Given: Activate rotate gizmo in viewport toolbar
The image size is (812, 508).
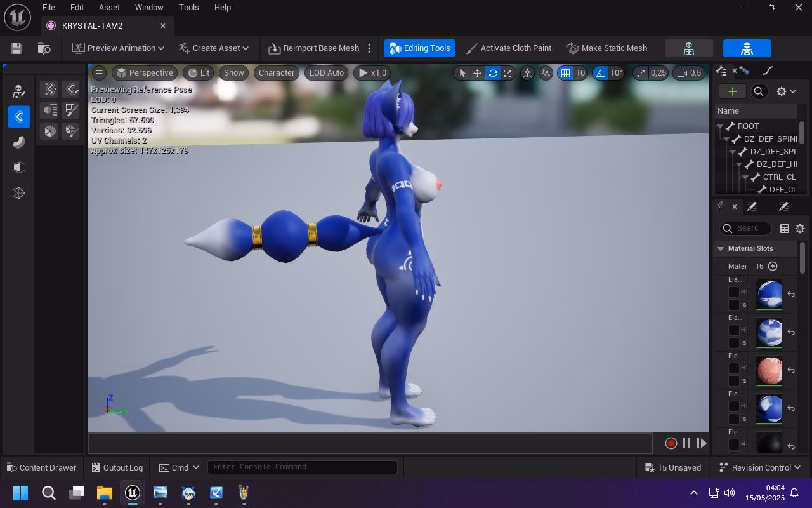Looking at the screenshot, I should coord(493,73).
